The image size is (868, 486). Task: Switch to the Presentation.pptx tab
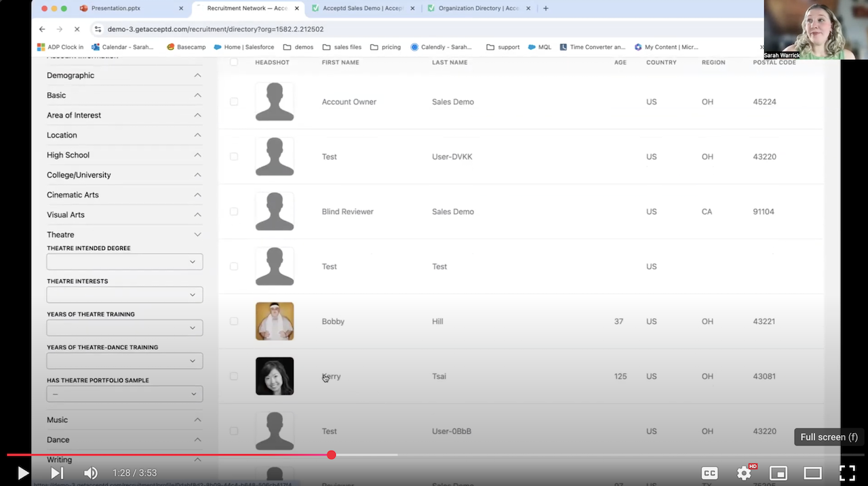pyautogui.click(x=129, y=8)
